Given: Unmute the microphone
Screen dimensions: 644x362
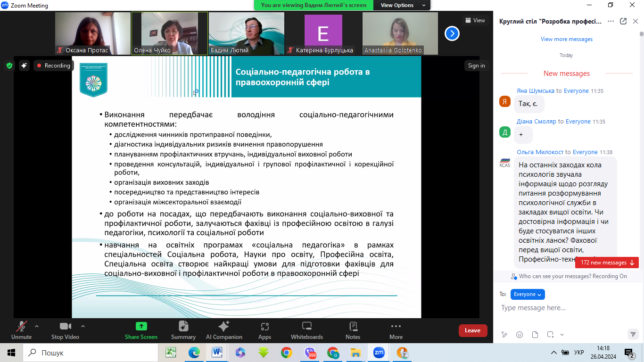Looking at the screenshot, I should click(x=21, y=330).
